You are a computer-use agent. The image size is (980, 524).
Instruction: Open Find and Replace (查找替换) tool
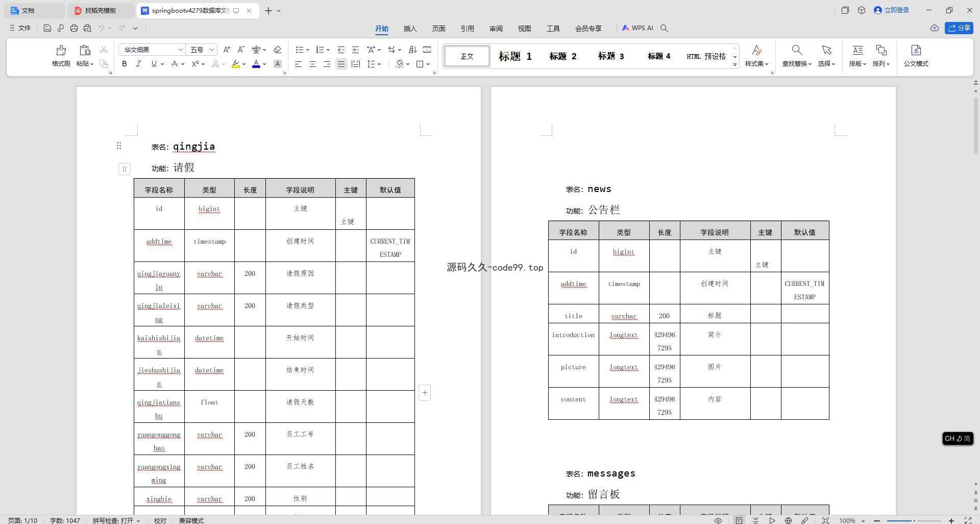[796, 55]
